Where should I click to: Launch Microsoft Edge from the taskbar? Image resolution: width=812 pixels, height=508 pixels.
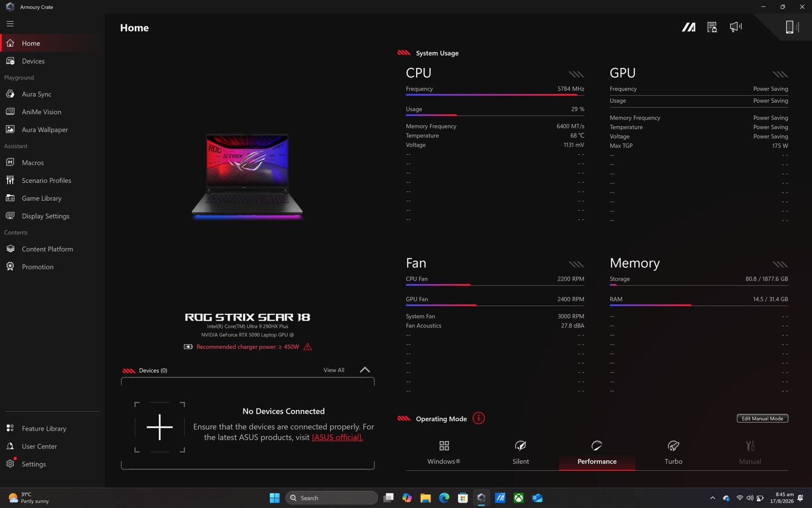pos(444,498)
